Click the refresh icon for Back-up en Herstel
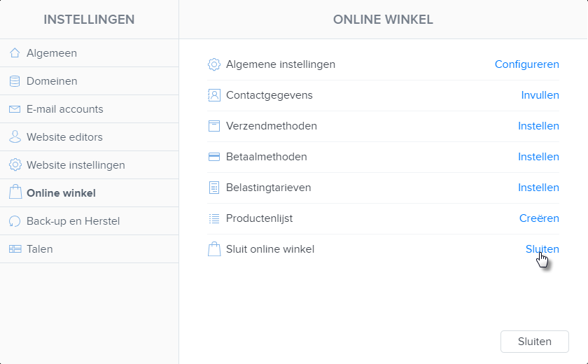 (15, 221)
